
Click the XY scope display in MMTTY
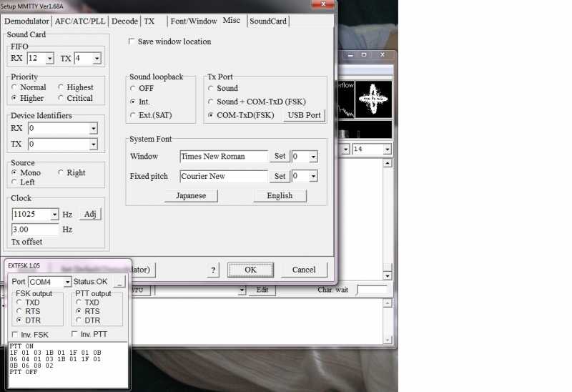373,99
